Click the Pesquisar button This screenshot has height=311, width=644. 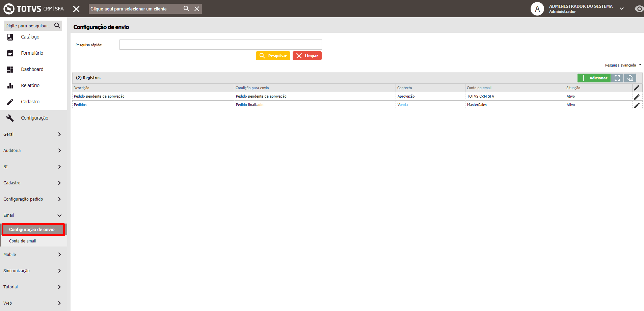(273, 56)
